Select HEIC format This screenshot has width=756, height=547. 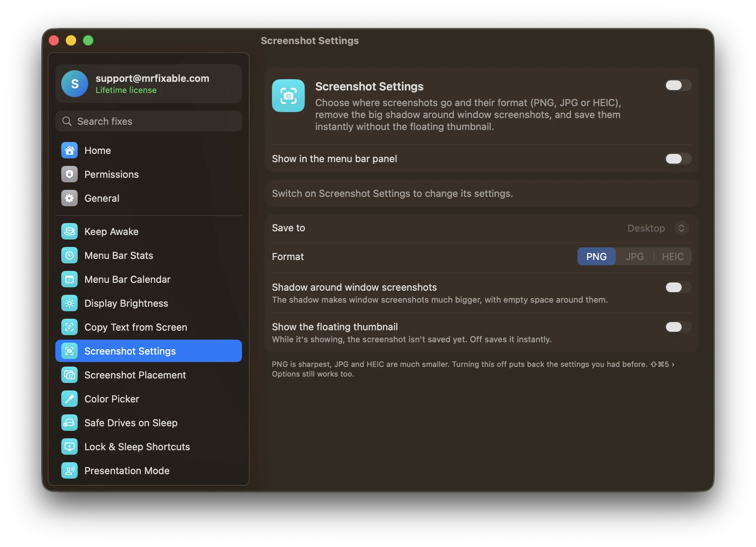pyautogui.click(x=673, y=256)
